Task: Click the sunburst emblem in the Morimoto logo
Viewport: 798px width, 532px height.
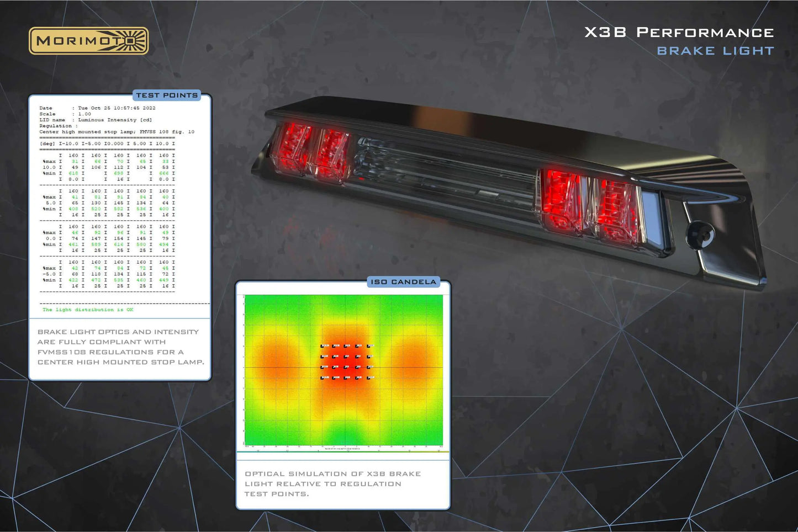Action: point(134,41)
